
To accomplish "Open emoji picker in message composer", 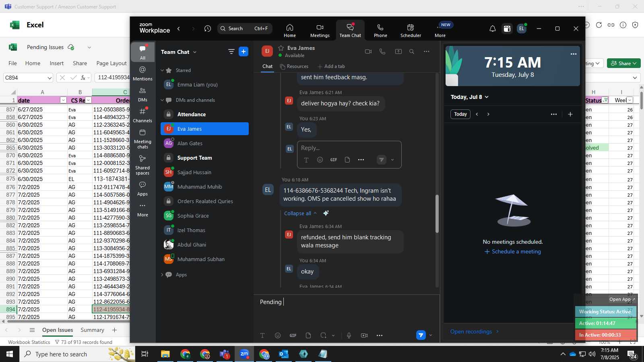I will (x=278, y=335).
